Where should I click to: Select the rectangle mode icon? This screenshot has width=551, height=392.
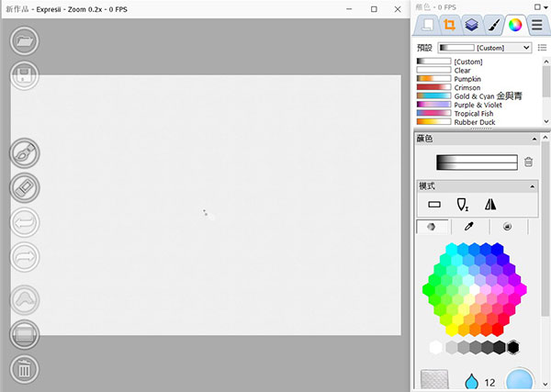tap(434, 205)
